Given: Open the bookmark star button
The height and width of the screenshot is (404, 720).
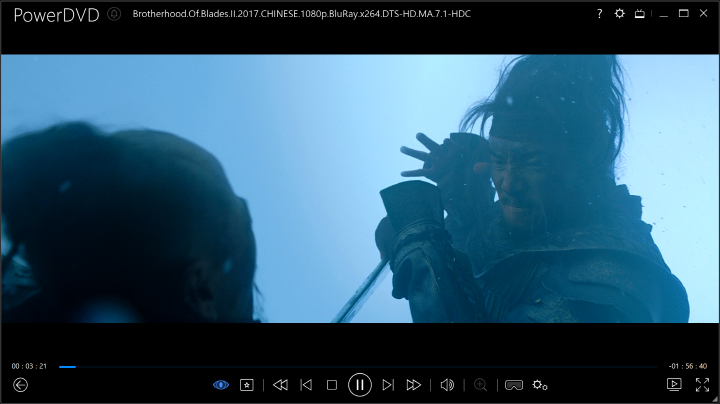Looking at the screenshot, I should point(247,385).
